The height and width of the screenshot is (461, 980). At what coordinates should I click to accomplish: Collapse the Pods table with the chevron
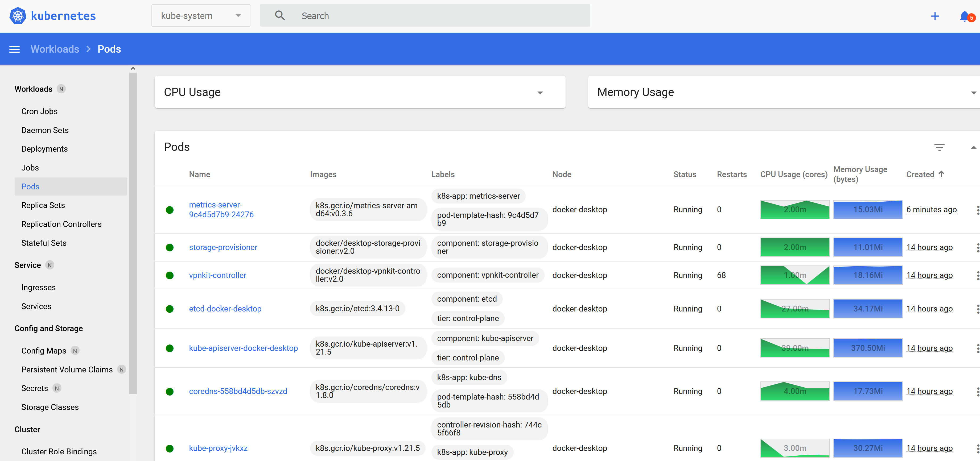coord(974,147)
